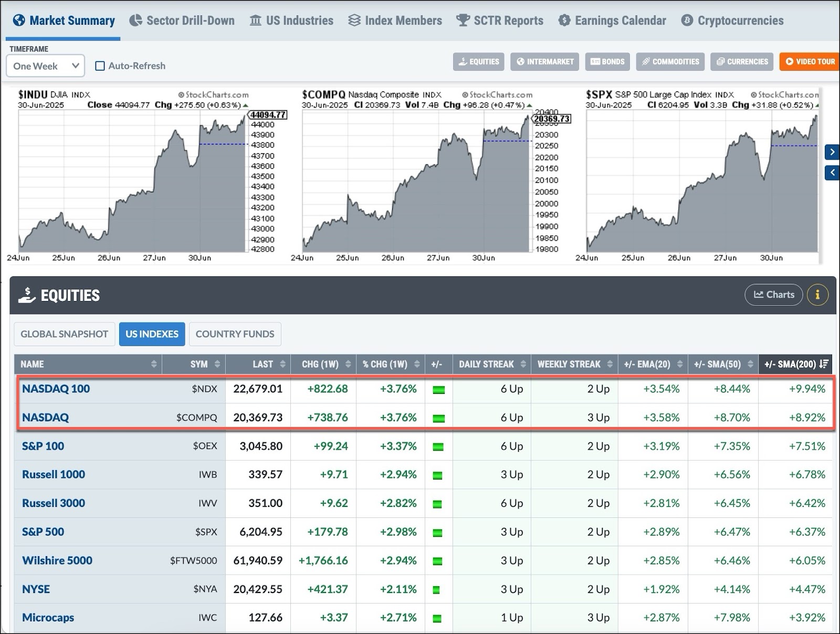
Task: Open SCTR Reports tab
Action: tap(500, 20)
